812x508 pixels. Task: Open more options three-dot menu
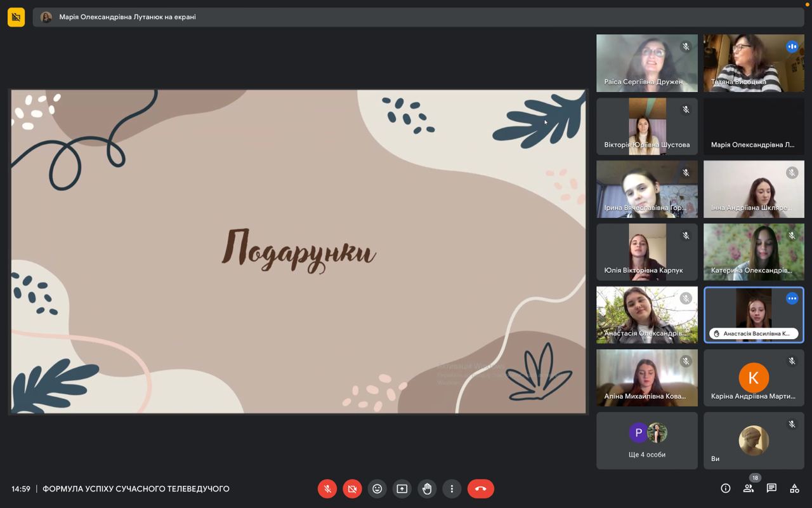tap(452, 489)
